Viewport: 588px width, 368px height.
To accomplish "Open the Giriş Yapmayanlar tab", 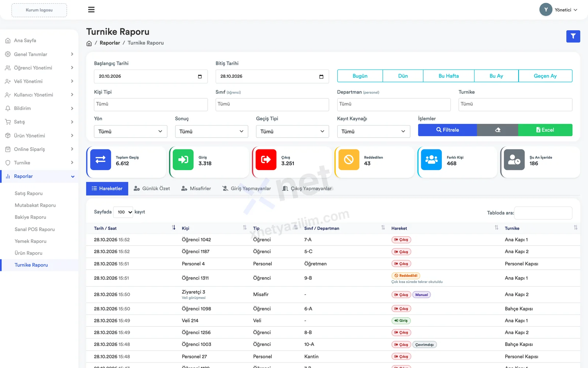I will (x=247, y=188).
